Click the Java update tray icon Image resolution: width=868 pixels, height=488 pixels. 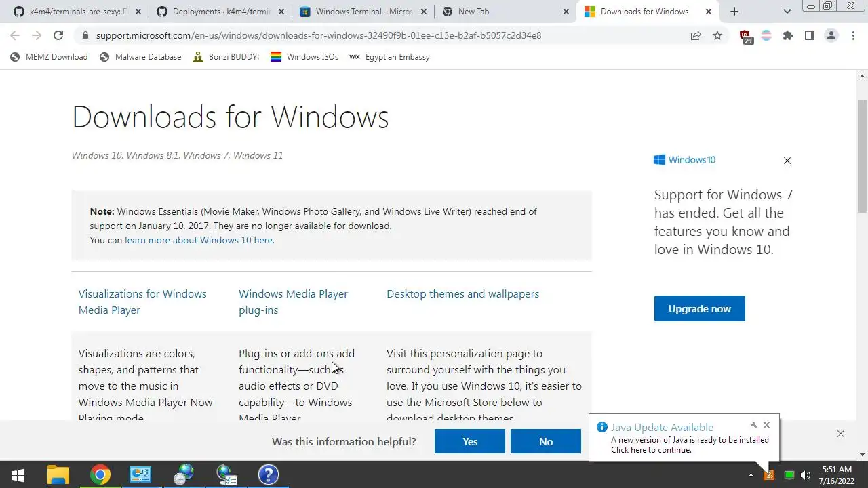coord(769,475)
